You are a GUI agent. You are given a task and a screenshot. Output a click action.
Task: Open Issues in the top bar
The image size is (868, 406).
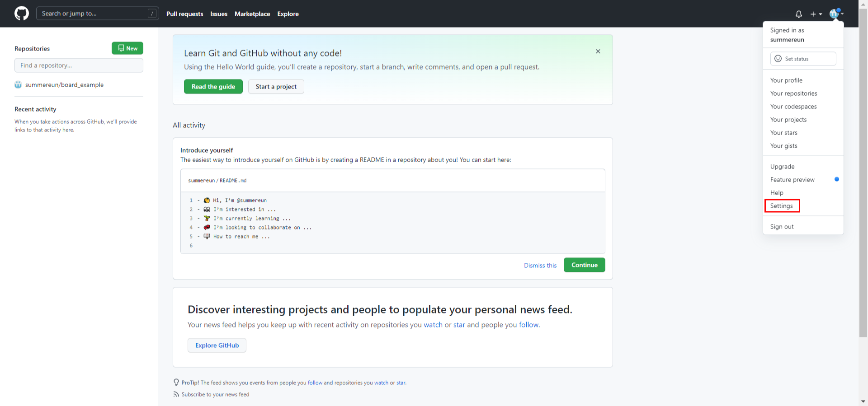coord(219,14)
